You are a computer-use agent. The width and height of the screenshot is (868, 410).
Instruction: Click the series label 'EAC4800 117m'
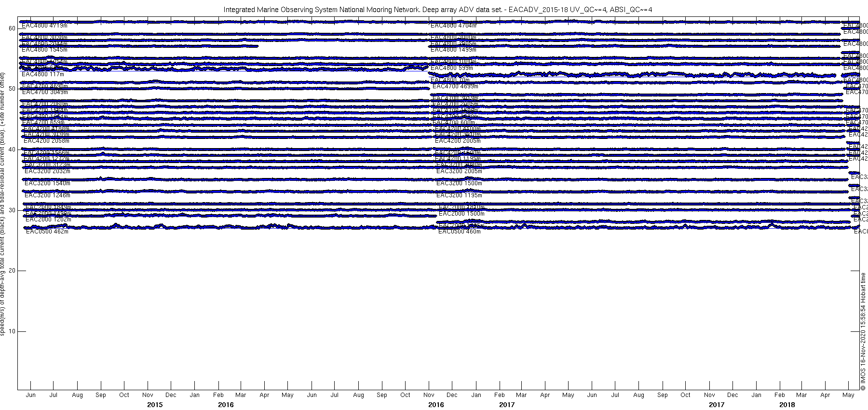pos(43,74)
